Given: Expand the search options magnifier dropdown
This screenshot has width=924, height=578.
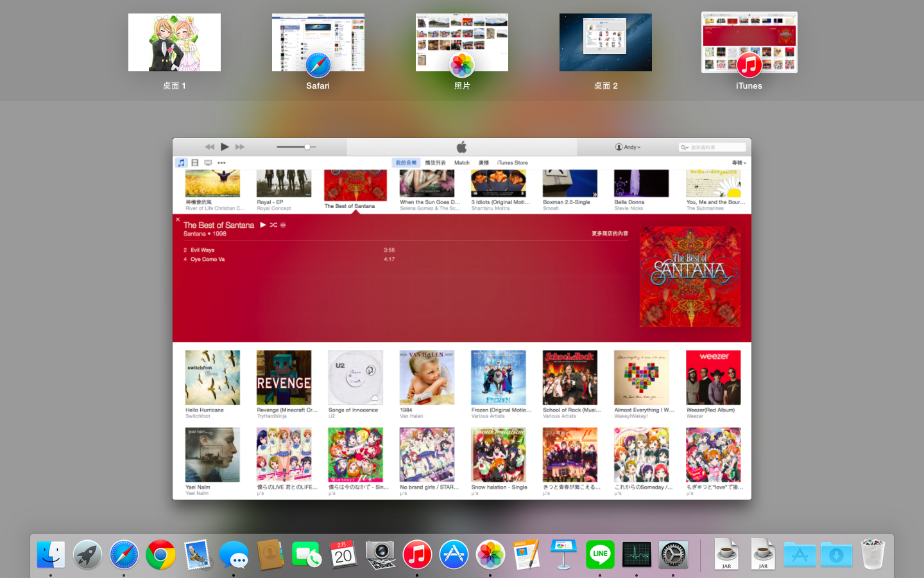Looking at the screenshot, I should tap(685, 147).
